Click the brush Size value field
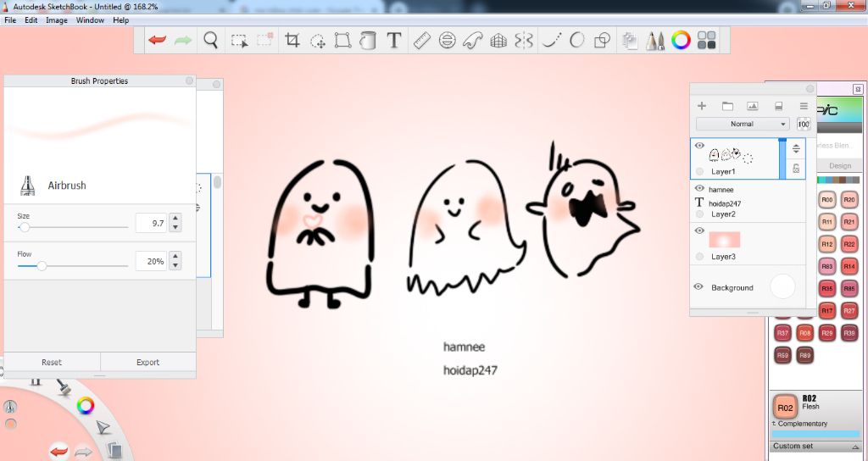 point(151,223)
